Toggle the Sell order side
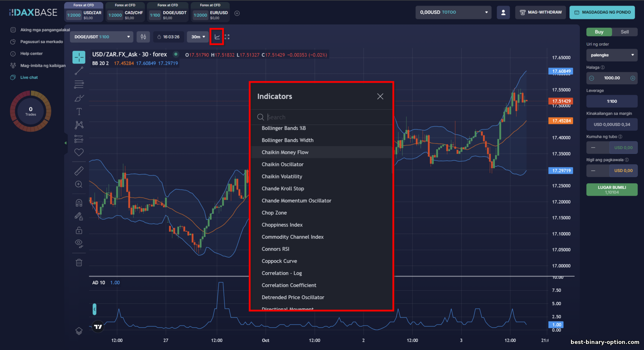Viewport: 644px width, 350px height. coord(624,32)
